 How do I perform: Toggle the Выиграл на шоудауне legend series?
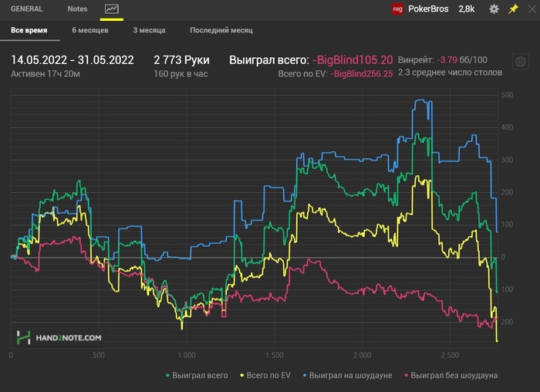click(x=347, y=376)
